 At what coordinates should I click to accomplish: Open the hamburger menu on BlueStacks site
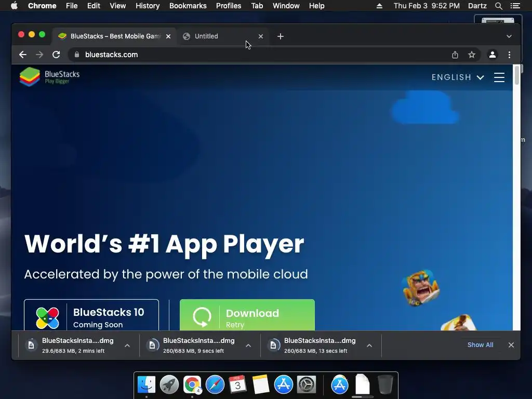499,77
